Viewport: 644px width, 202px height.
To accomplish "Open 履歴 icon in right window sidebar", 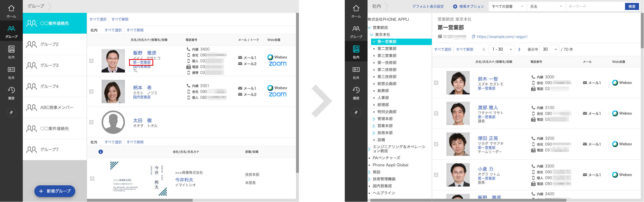I will pyautogui.click(x=356, y=93).
